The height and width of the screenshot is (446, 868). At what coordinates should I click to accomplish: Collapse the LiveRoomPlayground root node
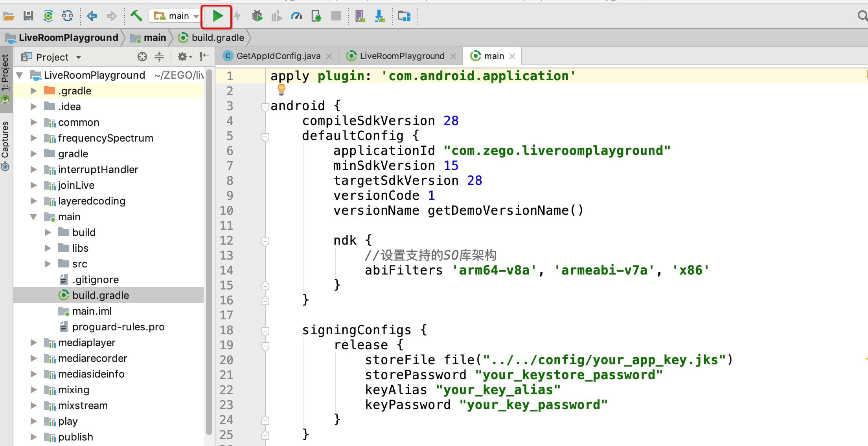coord(19,75)
